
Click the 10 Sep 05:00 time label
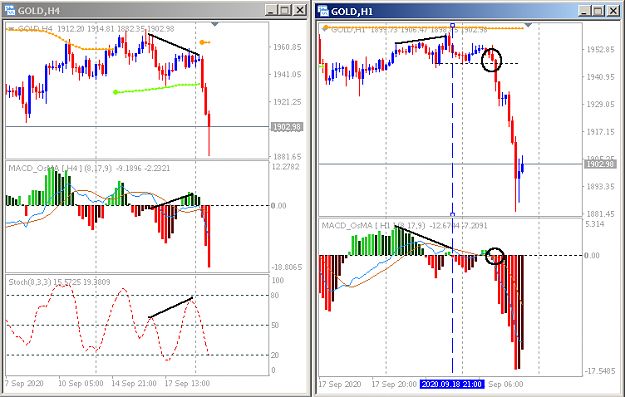81,383
